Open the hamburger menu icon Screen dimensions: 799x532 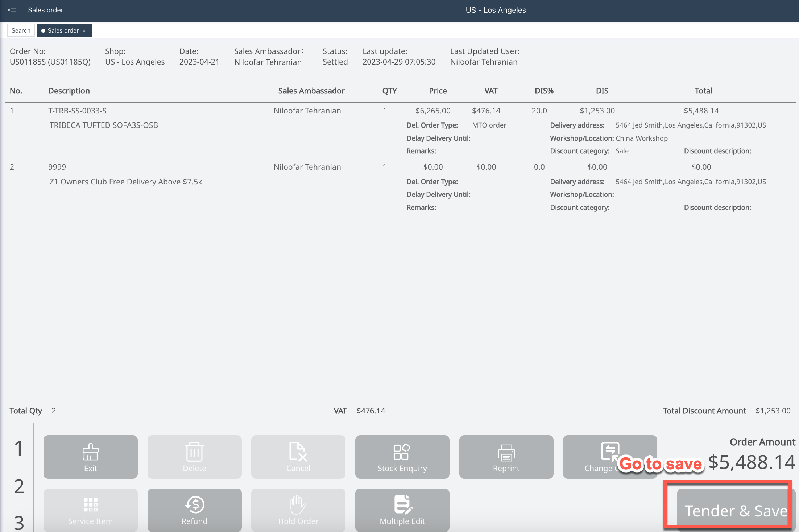tap(12, 10)
